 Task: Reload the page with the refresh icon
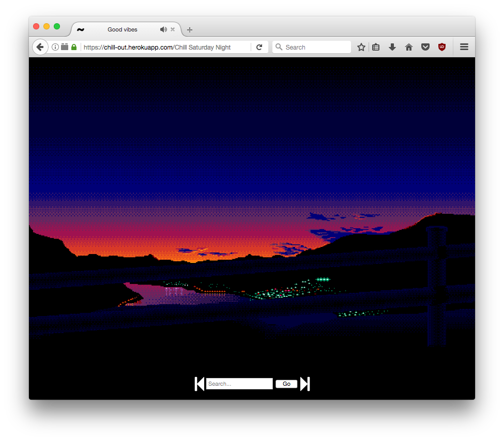pyautogui.click(x=259, y=47)
